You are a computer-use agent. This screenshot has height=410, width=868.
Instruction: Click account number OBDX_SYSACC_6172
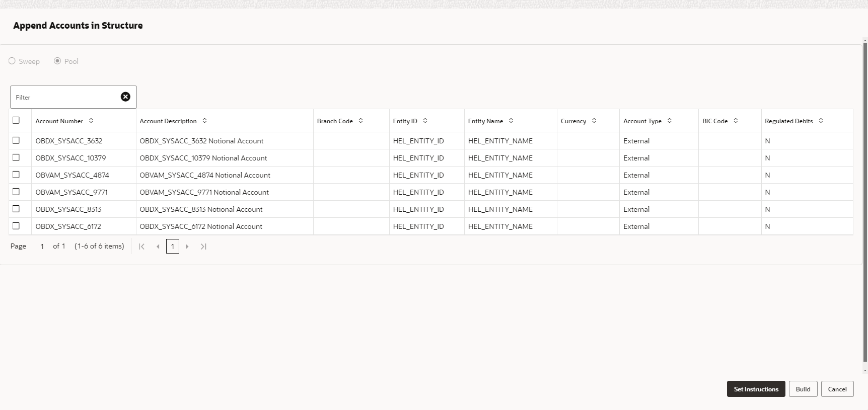tap(68, 226)
